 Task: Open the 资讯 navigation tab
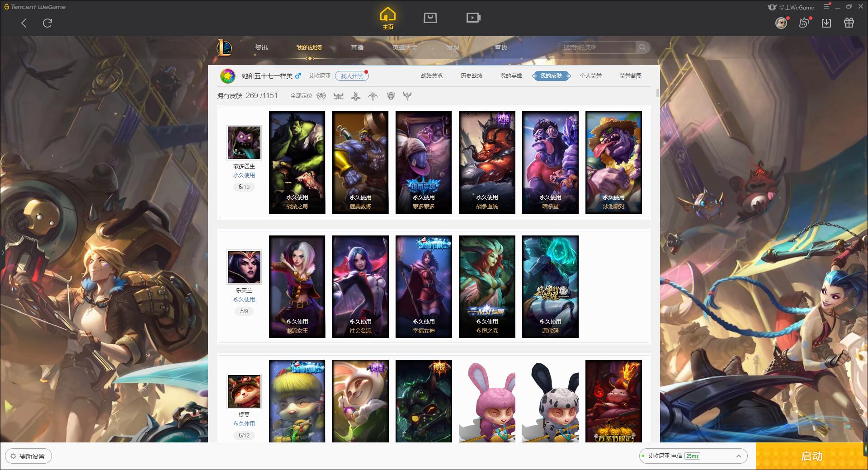(261, 47)
